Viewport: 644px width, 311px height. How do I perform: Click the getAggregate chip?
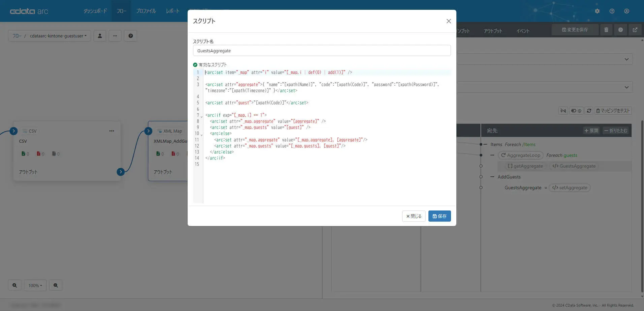(525, 166)
